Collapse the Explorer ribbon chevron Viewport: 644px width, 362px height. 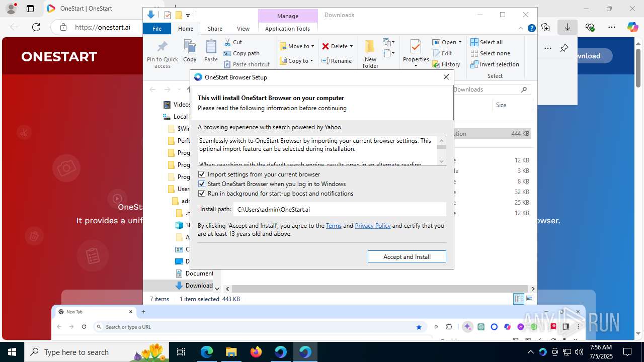(521, 29)
